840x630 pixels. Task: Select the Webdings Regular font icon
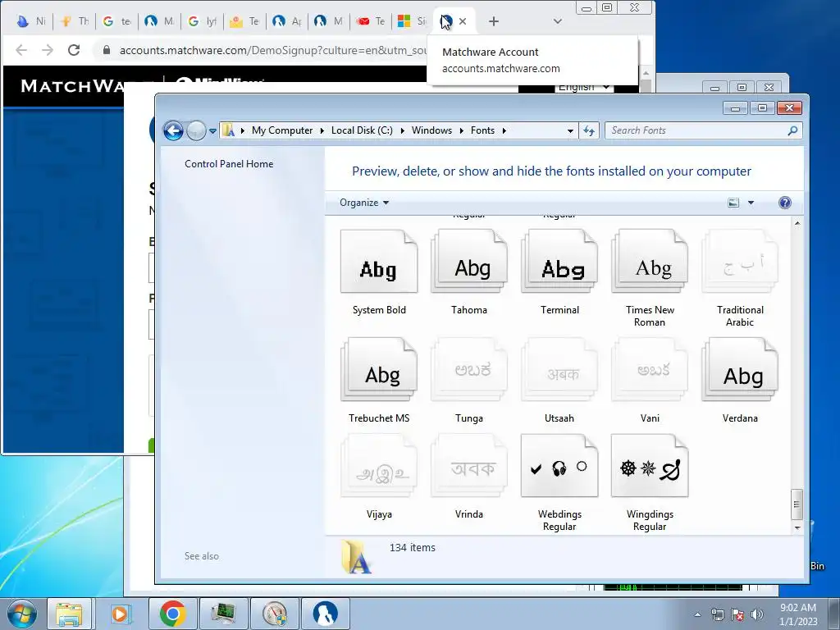559,466
